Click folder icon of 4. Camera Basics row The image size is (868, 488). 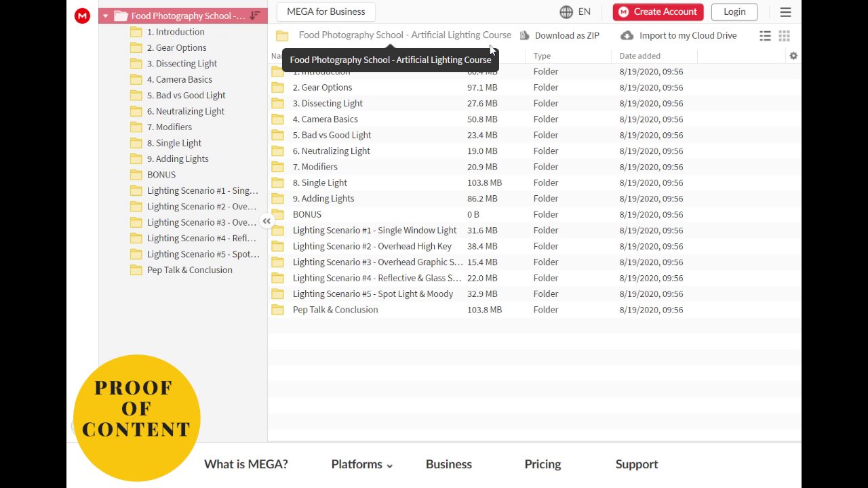point(277,119)
